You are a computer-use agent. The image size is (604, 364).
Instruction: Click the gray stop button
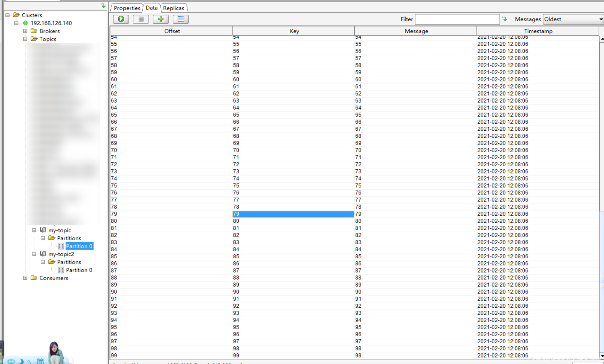tap(141, 19)
